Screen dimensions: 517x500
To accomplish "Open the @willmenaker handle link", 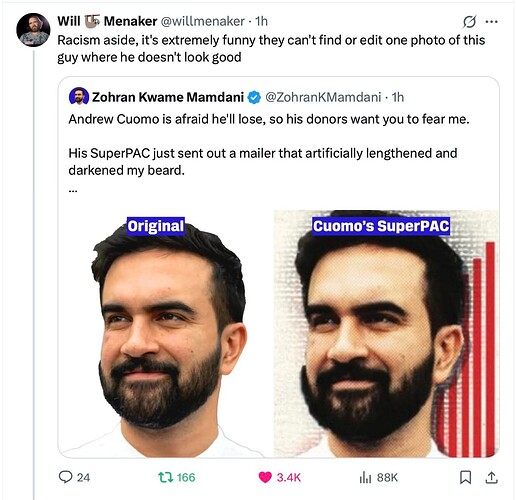I will pyautogui.click(x=203, y=21).
